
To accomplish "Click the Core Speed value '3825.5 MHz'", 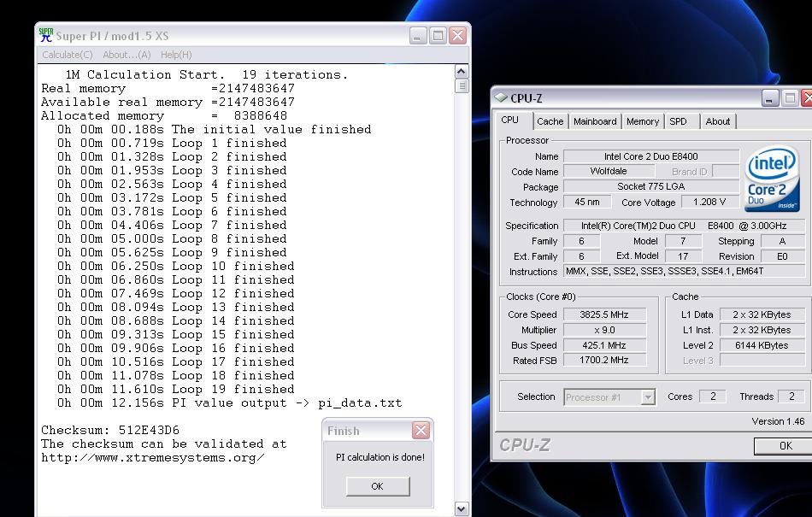I will point(604,314).
